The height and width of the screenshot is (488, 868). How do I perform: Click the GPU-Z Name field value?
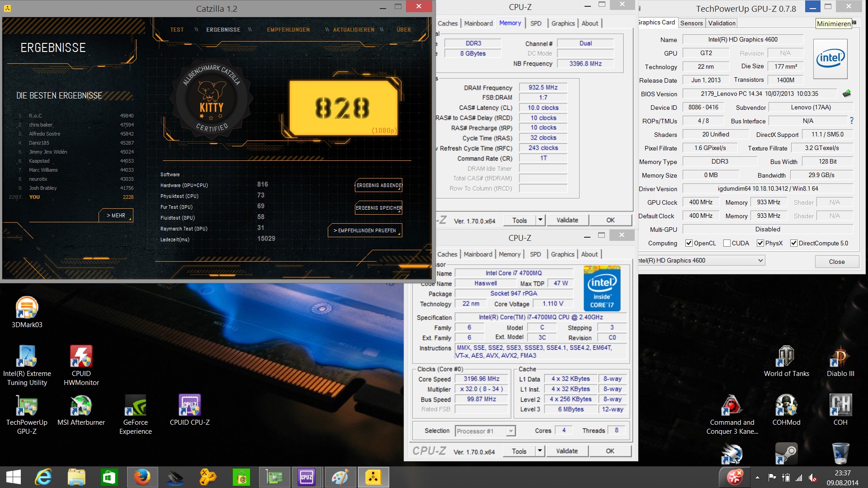click(x=742, y=40)
